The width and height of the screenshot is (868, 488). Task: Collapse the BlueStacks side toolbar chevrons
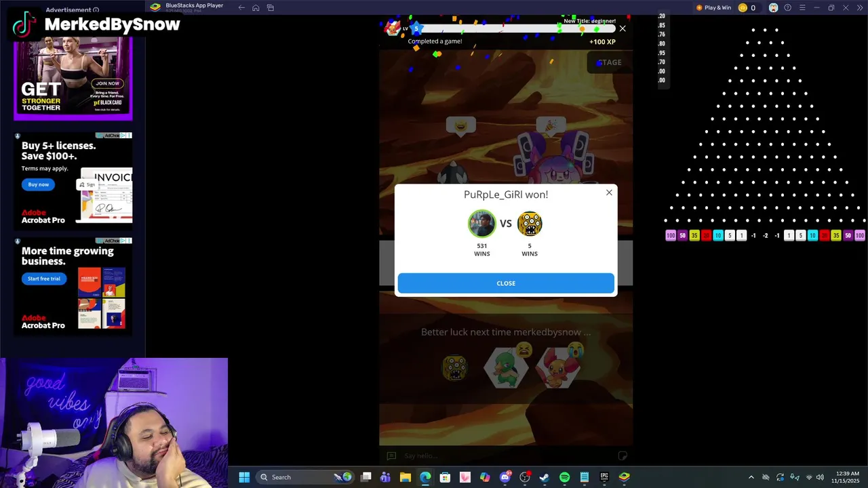(860, 7)
